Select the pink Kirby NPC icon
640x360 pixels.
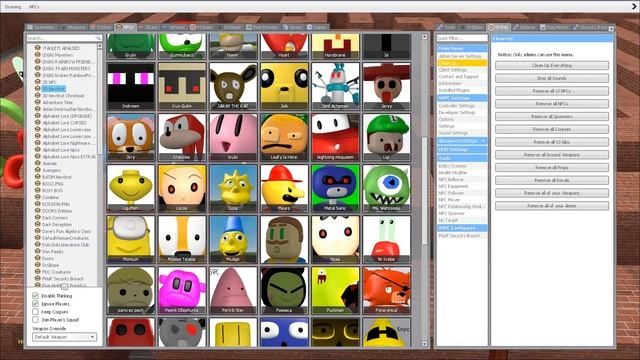coord(233,137)
